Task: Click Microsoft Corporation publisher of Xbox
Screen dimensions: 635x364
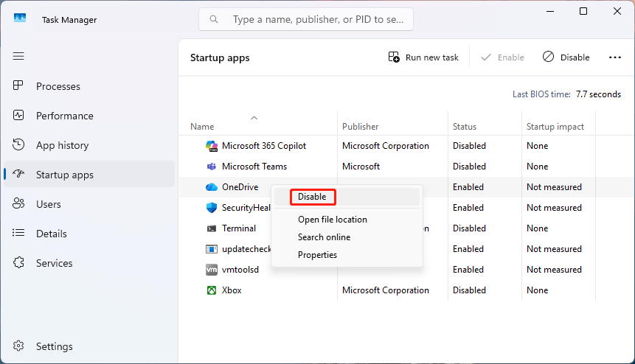Action: coord(386,290)
